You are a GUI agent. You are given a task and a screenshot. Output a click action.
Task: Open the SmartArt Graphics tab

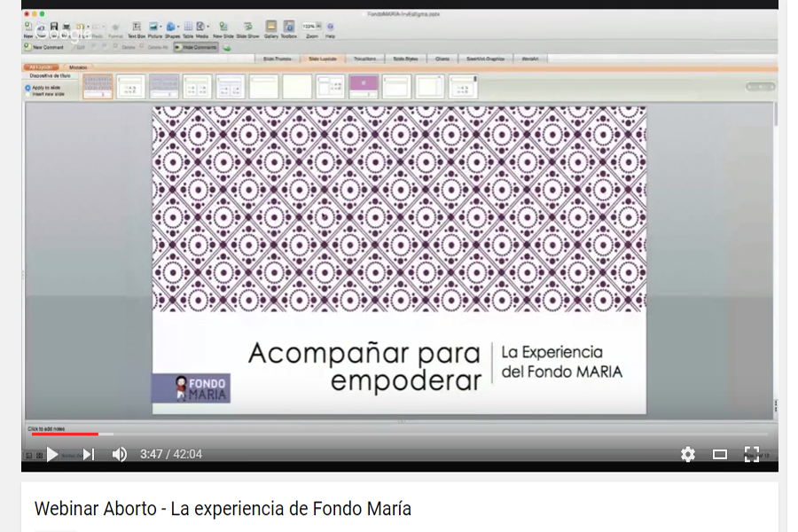(485, 59)
